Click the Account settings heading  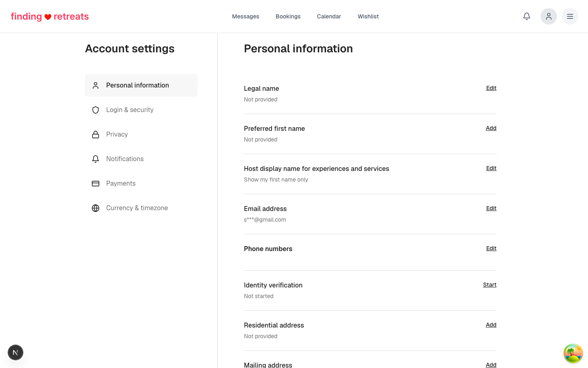pos(130,49)
